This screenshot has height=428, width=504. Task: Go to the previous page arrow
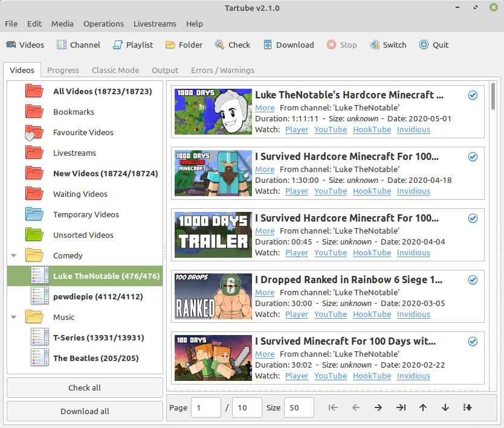pyautogui.click(x=356, y=407)
